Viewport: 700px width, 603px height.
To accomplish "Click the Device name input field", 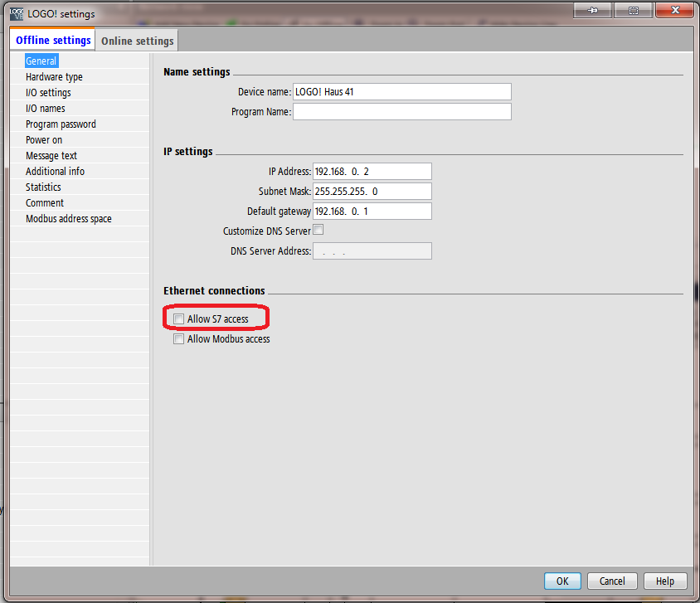I will [x=401, y=91].
